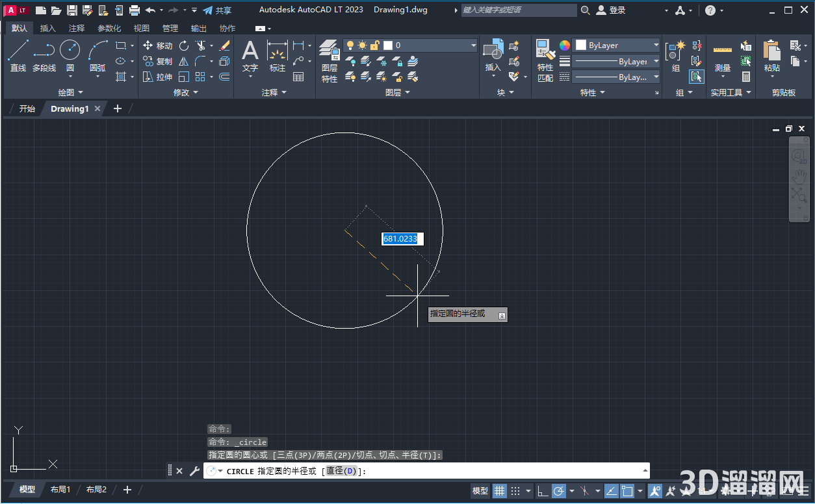This screenshot has width=815, height=504.
Task: Open the ByLayer color dropdown
Action: pyautogui.click(x=617, y=45)
